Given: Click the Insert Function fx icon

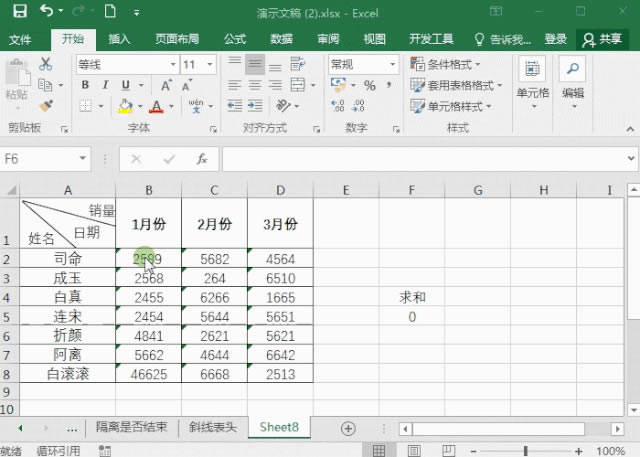Looking at the screenshot, I should [201, 159].
